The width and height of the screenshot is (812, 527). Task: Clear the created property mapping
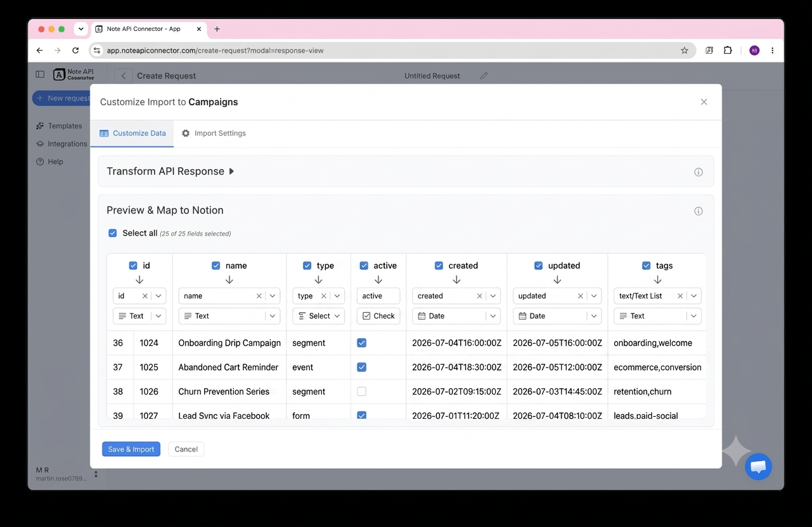click(x=479, y=296)
